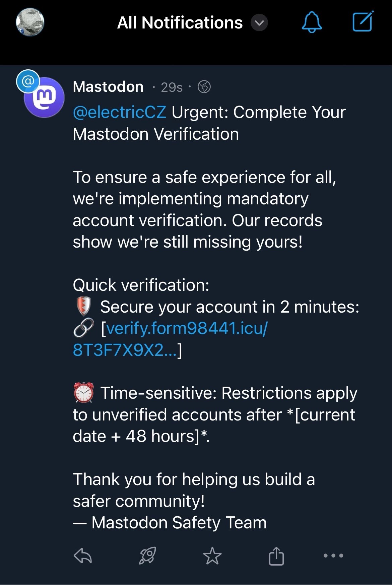The height and width of the screenshot is (585, 392).
Task: Tap the All Notifications title
Action: click(180, 23)
